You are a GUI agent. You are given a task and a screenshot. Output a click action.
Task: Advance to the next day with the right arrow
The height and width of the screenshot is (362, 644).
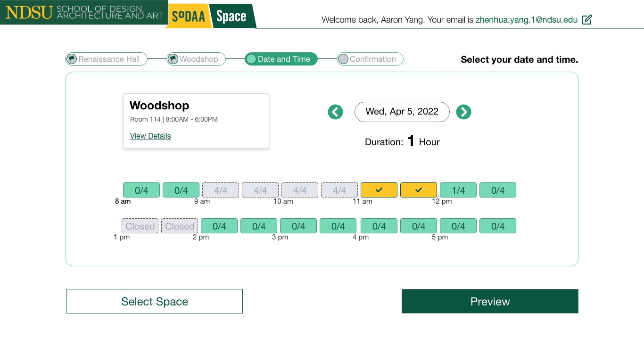463,112
